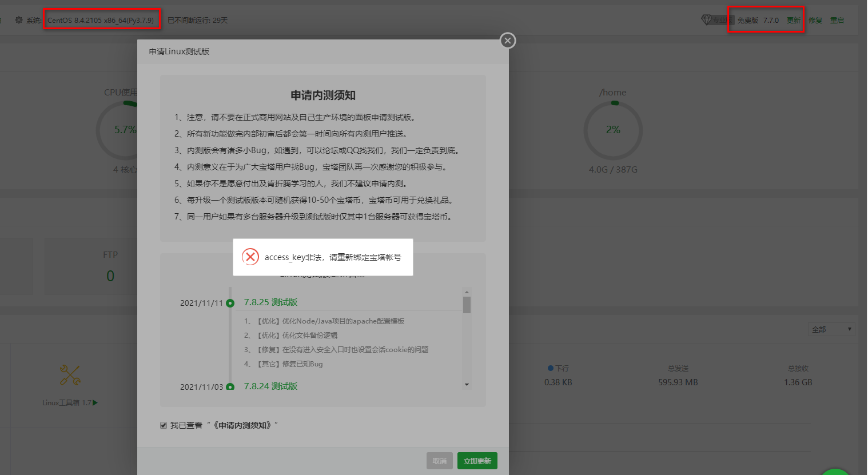This screenshot has height=475, width=868.
Task: Click the 修复 link in top bar
Action: click(815, 21)
